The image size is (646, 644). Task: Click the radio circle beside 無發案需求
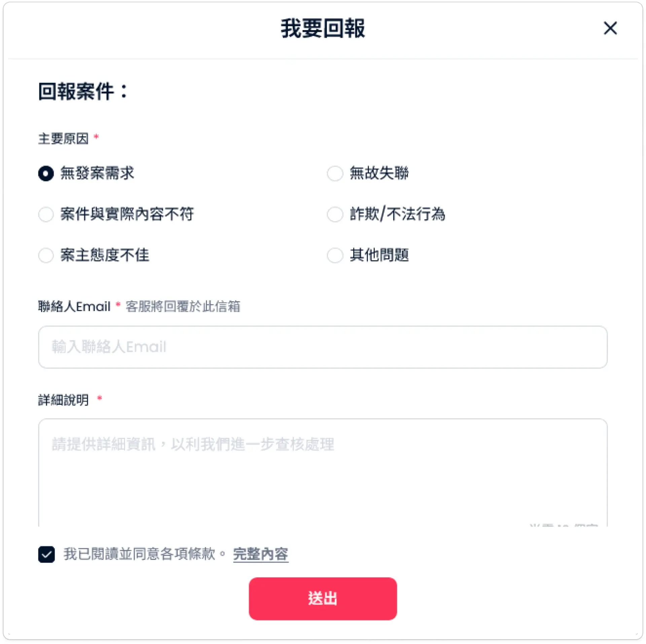[x=46, y=173]
